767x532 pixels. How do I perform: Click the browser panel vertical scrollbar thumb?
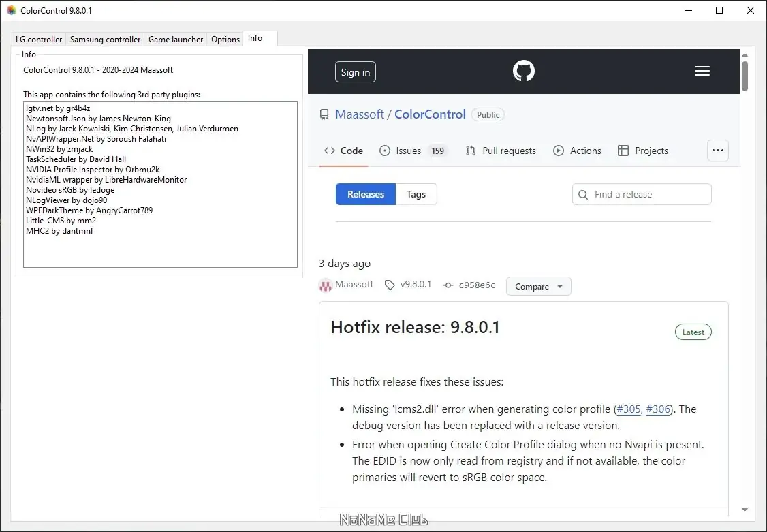[745, 76]
